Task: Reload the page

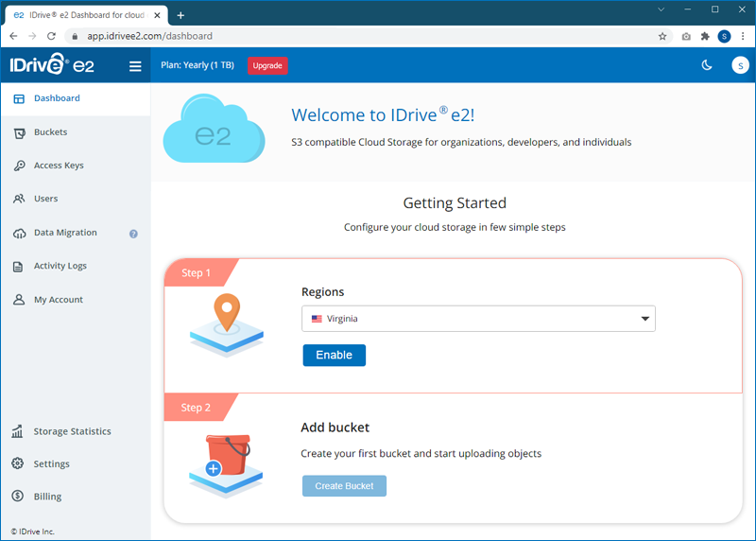Action: pos(52,36)
